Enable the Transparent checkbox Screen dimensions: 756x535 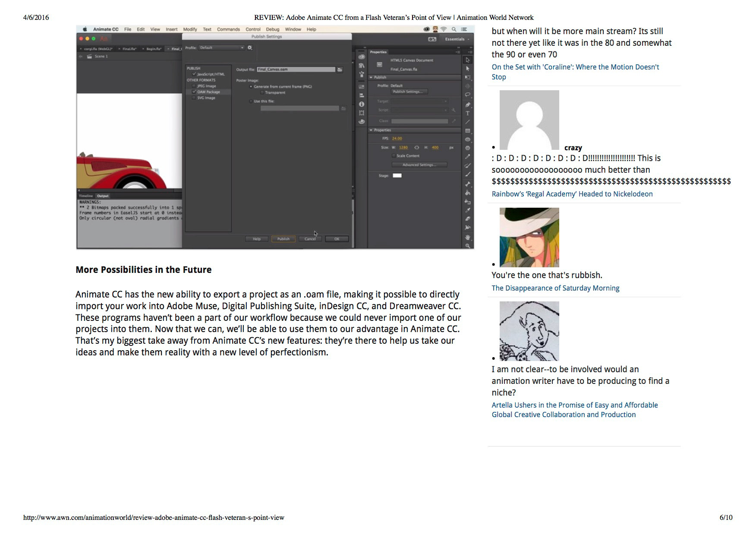pos(262,93)
